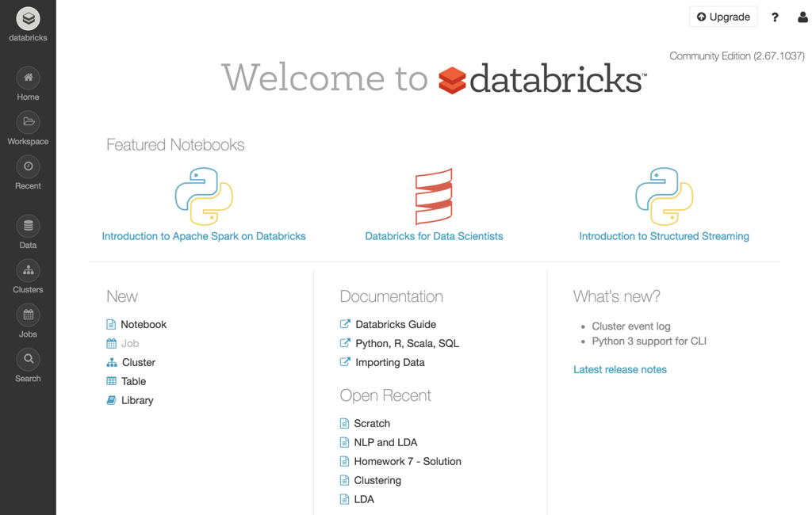
Task: Open the Databricks Guide documentation link
Action: pos(394,324)
